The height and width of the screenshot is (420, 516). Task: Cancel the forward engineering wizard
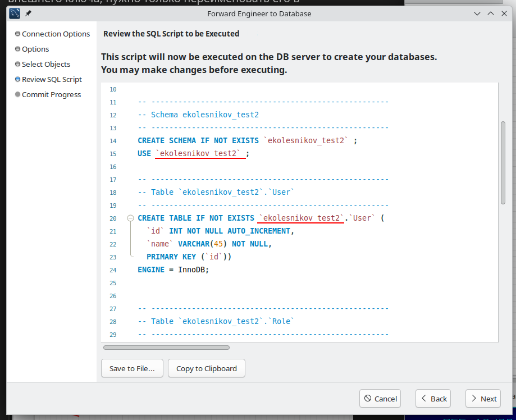click(x=380, y=398)
